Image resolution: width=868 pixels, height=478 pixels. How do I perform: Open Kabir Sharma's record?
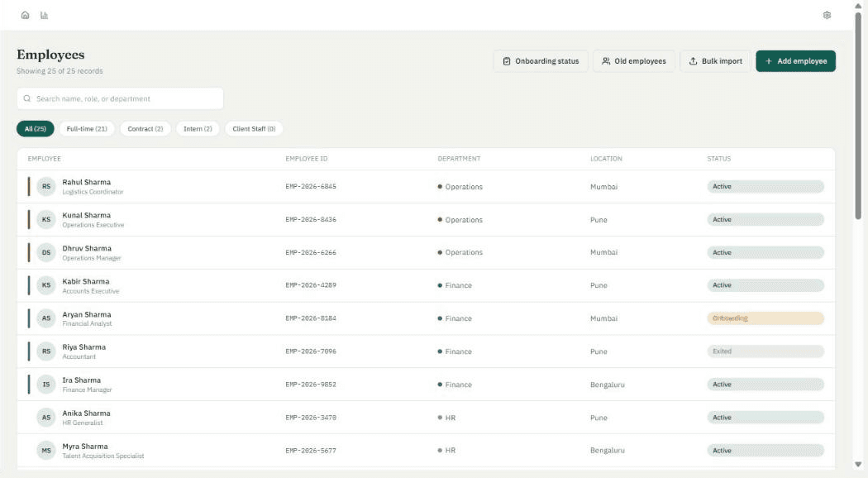pos(426,285)
